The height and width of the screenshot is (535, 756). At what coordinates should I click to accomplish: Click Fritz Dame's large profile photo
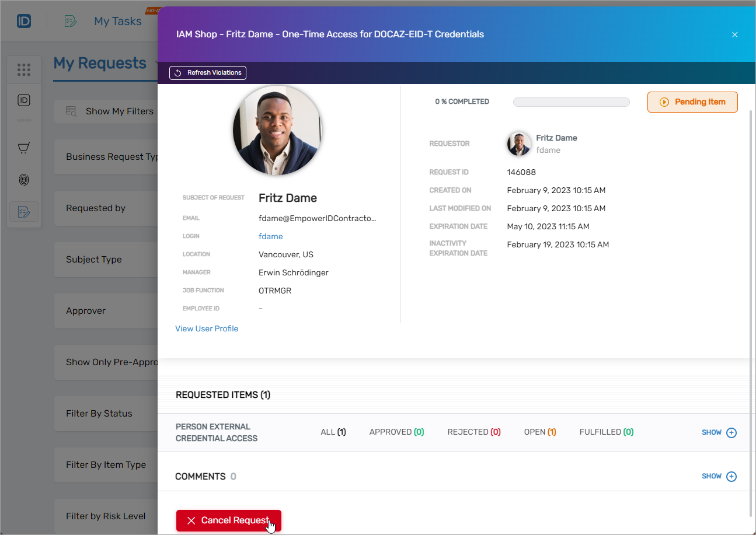click(x=278, y=130)
